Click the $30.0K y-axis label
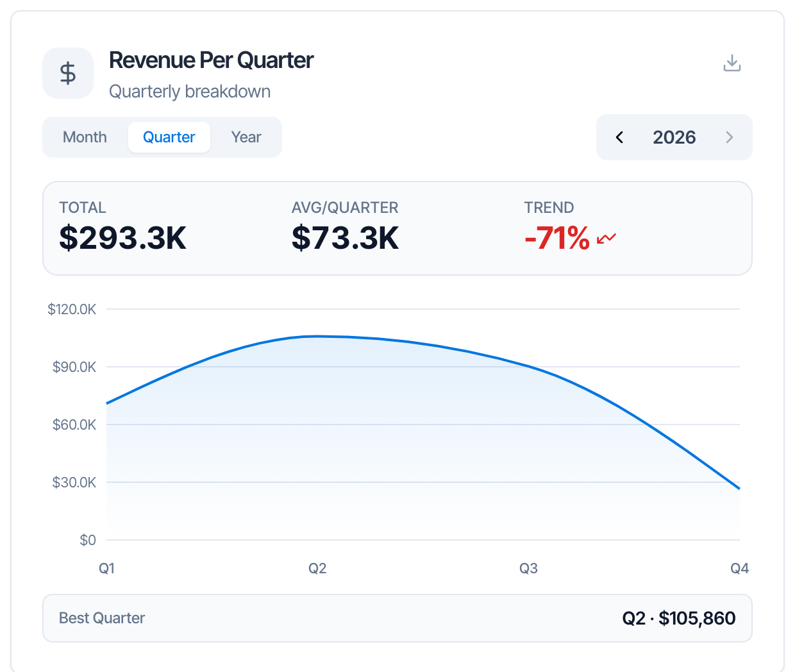The width and height of the screenshot is (795, 672). 74,482
